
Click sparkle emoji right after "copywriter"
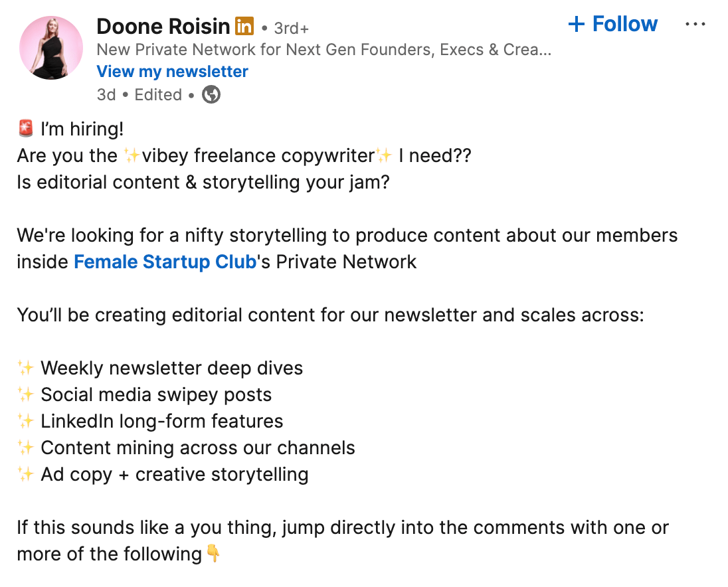click(384, 155)
